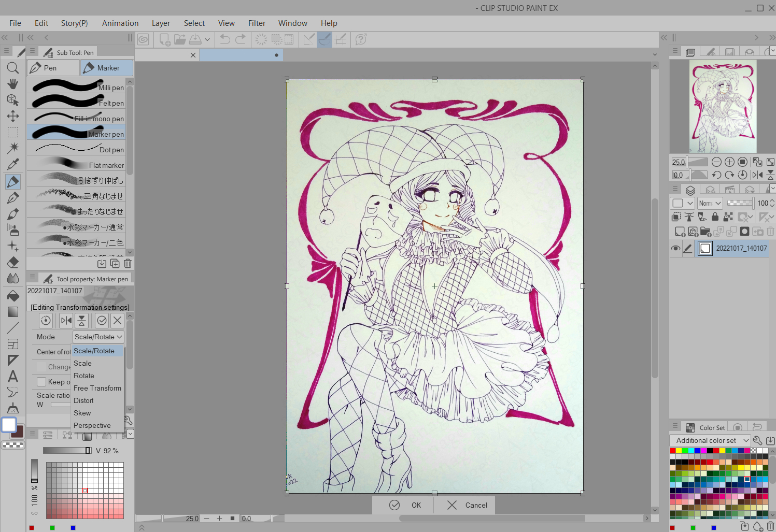Pick the Eraser tool

coord(13,262)
